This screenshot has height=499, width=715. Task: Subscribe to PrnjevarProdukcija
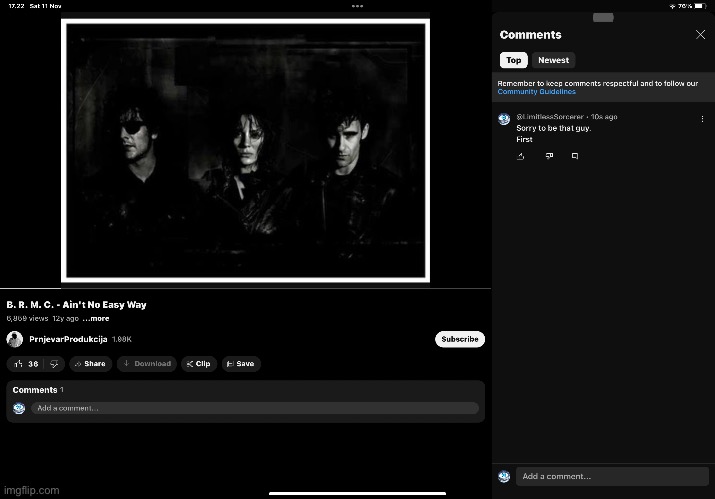pyautogui.click(x=460, y=339)
